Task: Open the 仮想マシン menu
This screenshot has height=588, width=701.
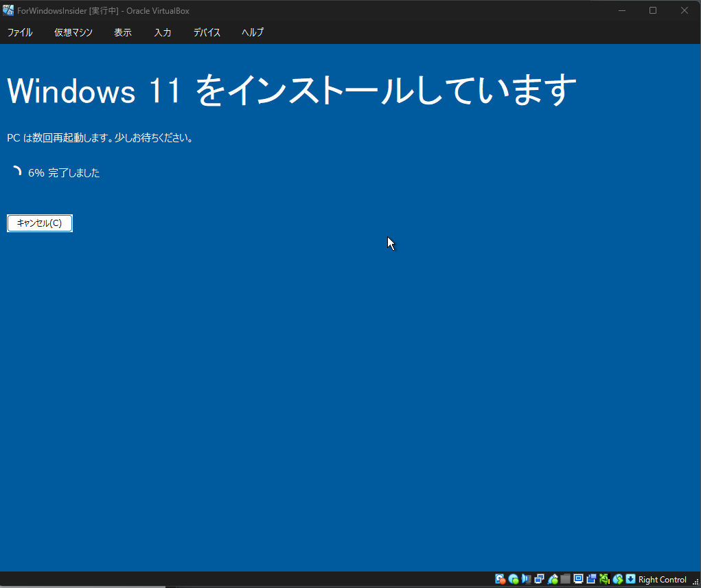Action: coord(73,32)
